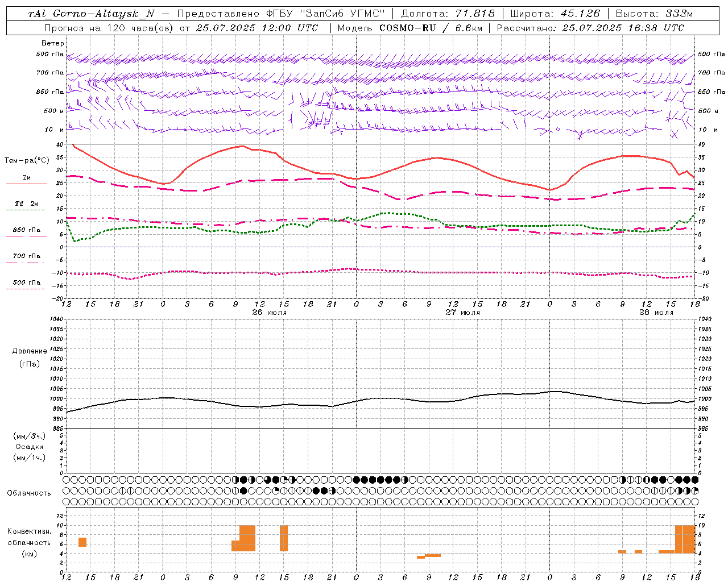Click the 28 июля date label
728x582 pixels.
pos(656,313)
